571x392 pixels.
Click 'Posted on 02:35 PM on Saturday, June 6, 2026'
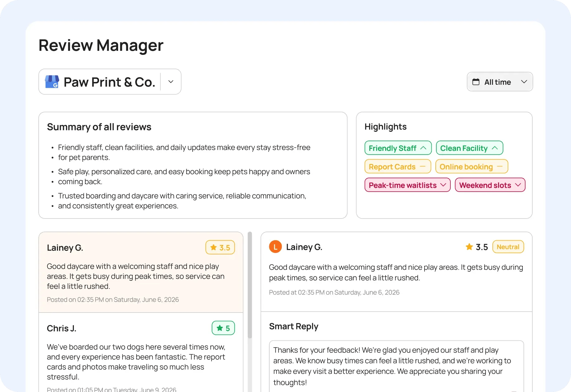tap(113, 299)
